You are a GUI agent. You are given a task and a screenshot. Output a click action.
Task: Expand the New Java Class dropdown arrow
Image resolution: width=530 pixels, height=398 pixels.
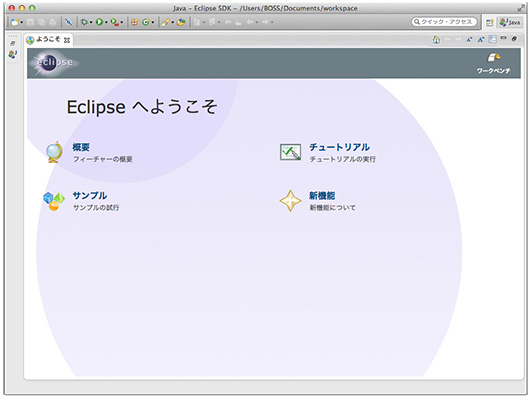(153, 23)
